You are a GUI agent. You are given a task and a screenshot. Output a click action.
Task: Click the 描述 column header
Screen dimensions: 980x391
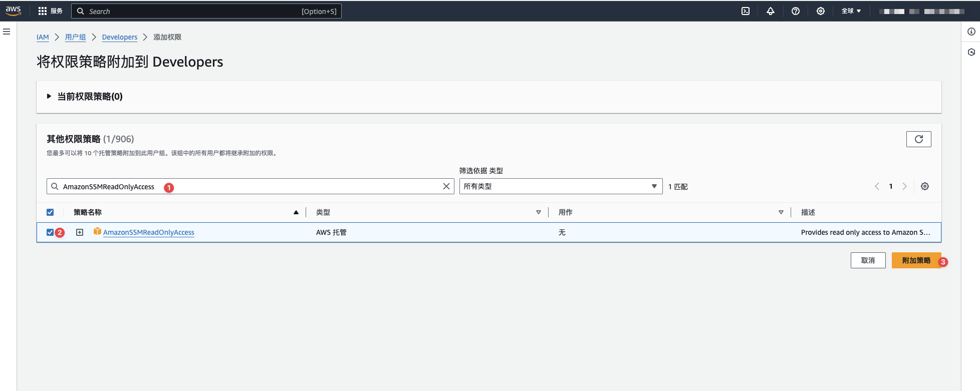(808, 212)
